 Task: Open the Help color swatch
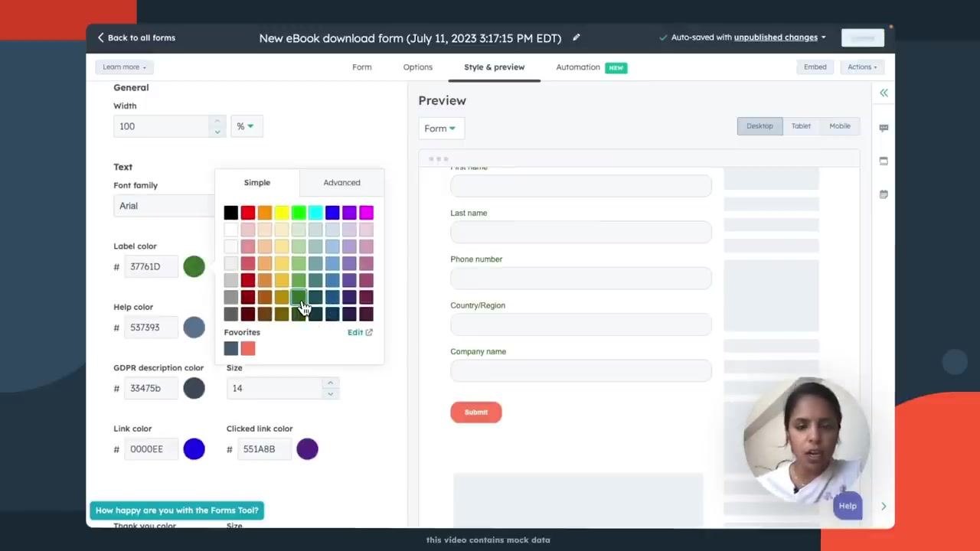point(194,328)
